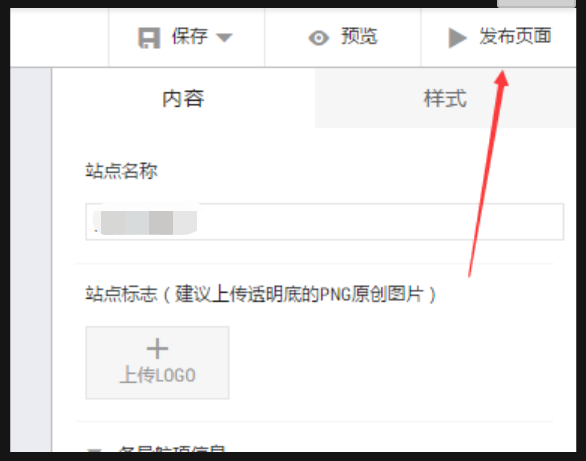This screenshot has width=586, height=461.
Task: Click the plus icon for logo upload
Action: [157, 349]
